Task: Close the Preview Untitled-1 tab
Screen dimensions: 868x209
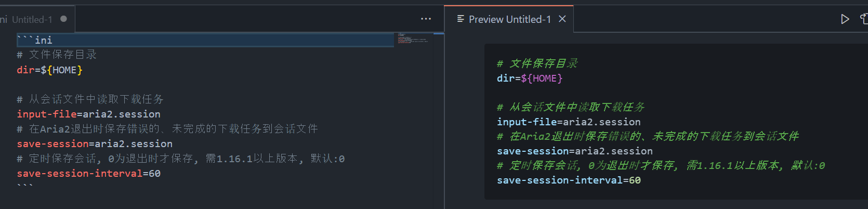Action: tap(562, 19)
